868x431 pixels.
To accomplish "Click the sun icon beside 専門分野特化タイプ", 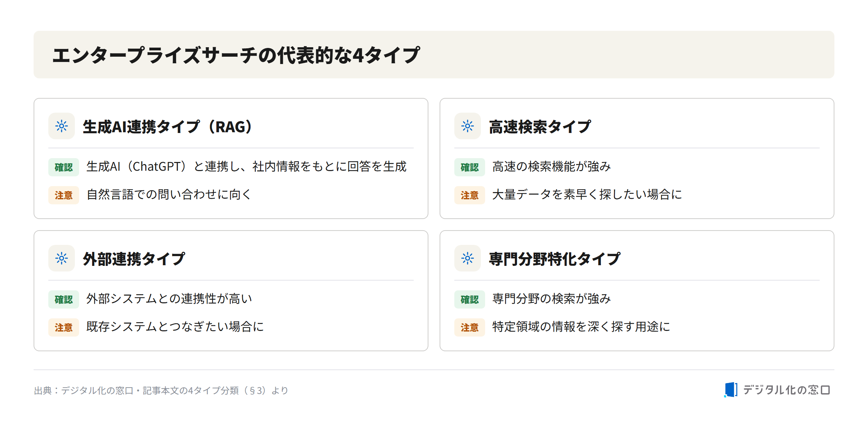I will click(x=468, y=258).
